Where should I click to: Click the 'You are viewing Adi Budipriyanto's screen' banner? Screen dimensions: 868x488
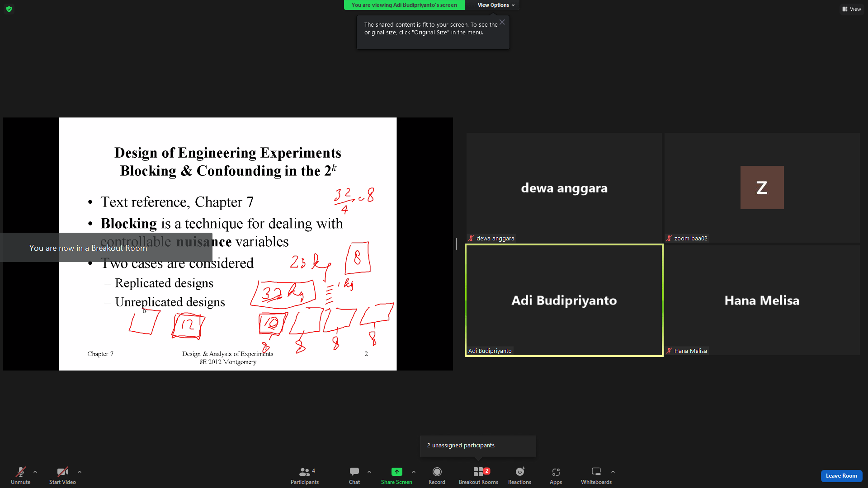(404, 5)
